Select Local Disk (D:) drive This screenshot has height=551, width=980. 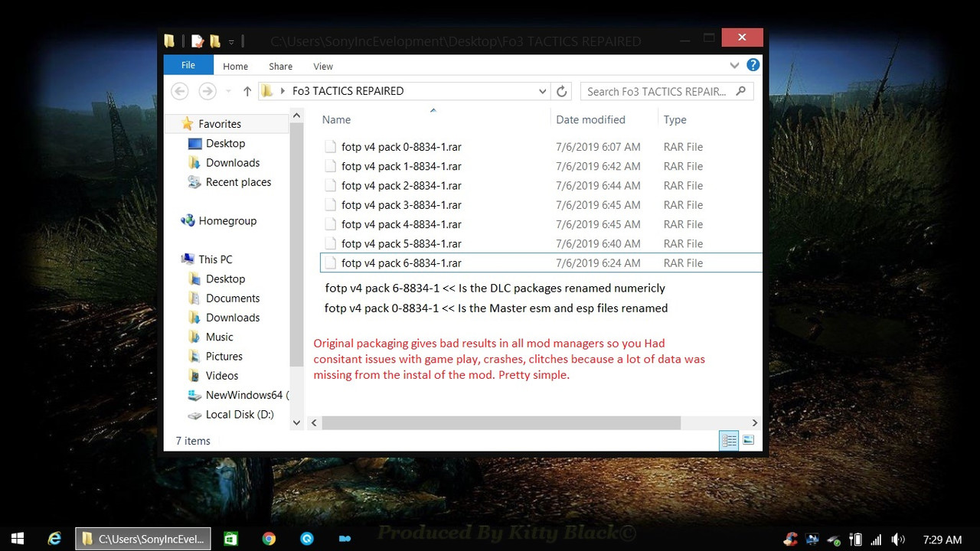pyautogui.click(x=240, y=414)
